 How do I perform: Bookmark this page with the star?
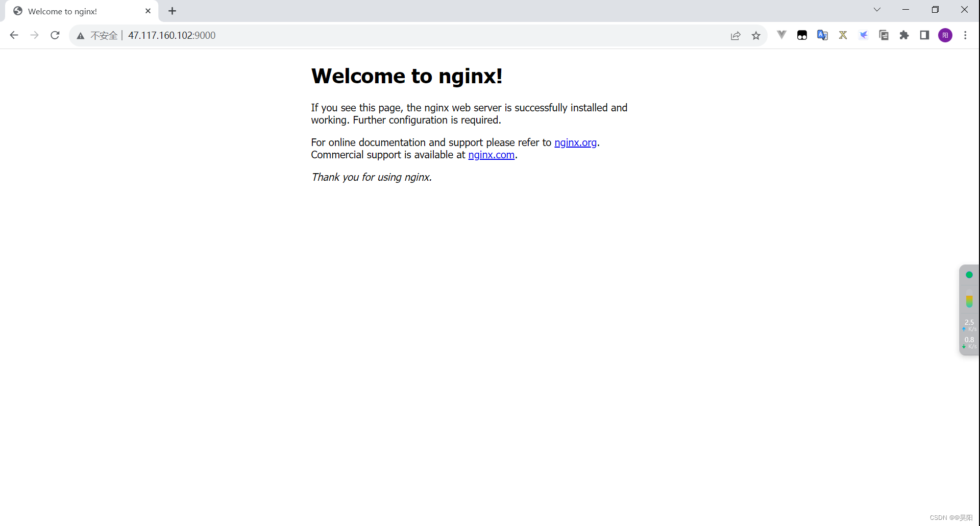756,35
